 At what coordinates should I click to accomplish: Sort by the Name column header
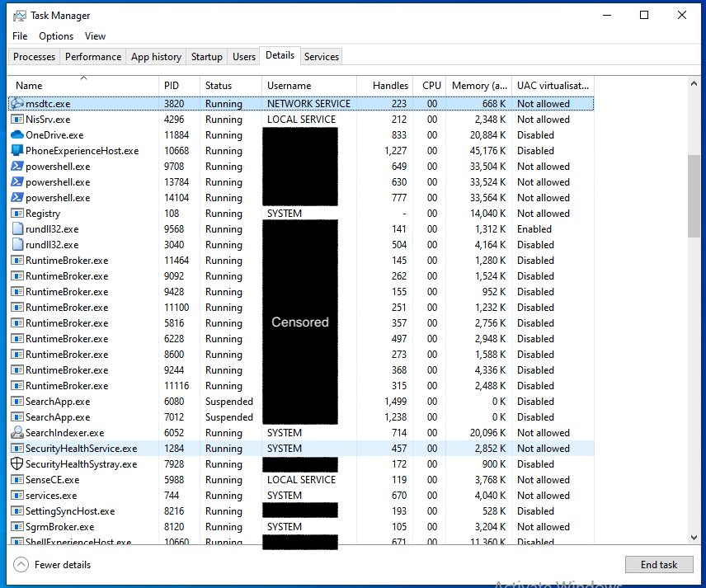(x=83, y=86)
